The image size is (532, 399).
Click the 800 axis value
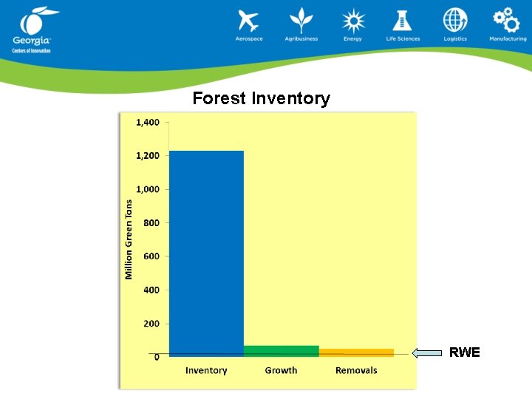coord(151,223)
